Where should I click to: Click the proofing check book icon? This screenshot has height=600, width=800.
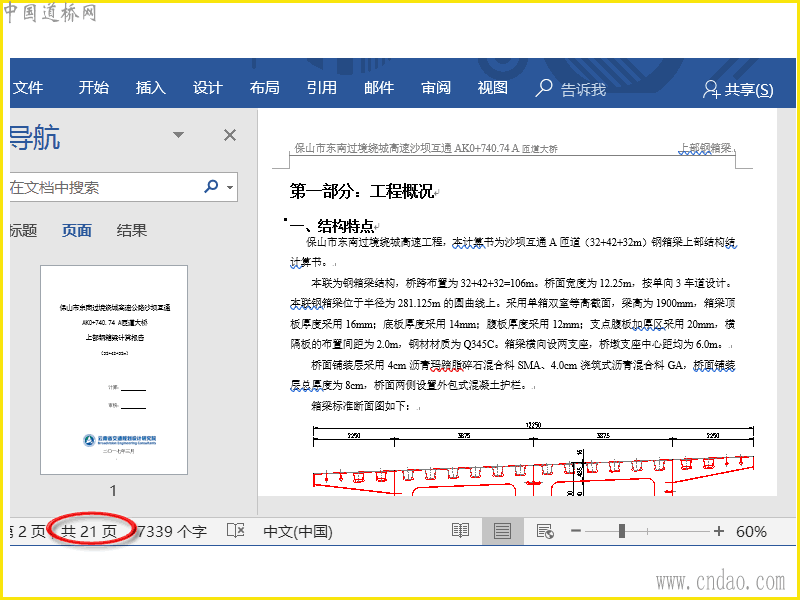coord(236,531)
